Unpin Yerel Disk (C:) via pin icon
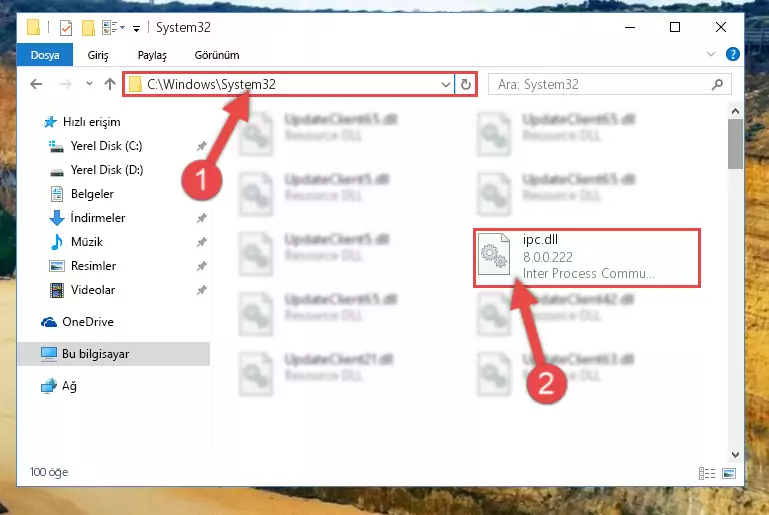769x515 pixels. tap(202, 146)
